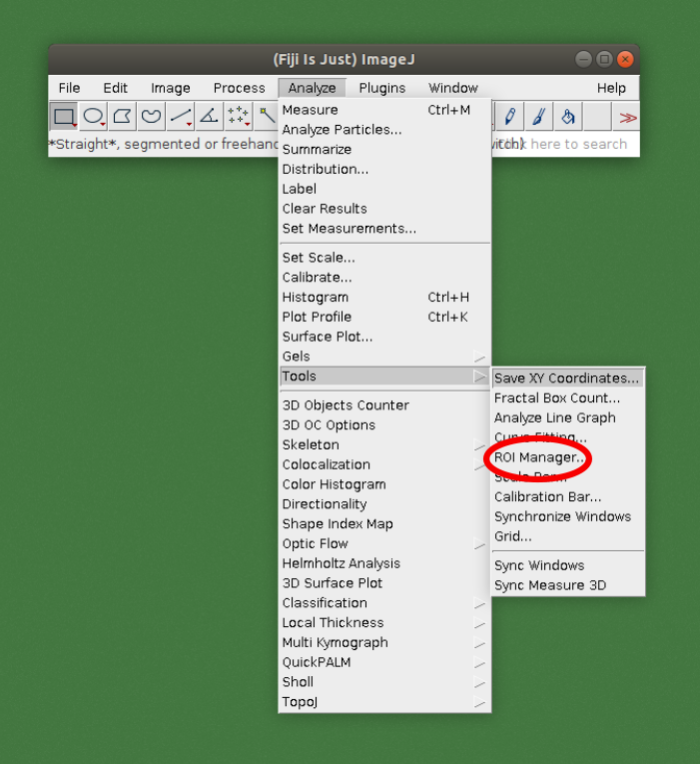Focus the 'Click here to search' field
Image resolution: width=700 pixels, height=764 pixels.
(x=565, y=144)
